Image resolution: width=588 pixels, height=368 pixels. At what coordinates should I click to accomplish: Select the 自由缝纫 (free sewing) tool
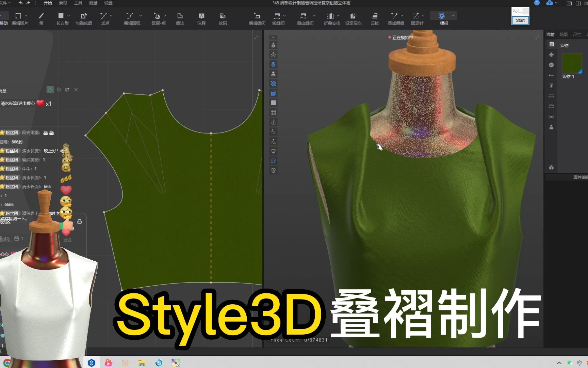(x=305, y=19)
